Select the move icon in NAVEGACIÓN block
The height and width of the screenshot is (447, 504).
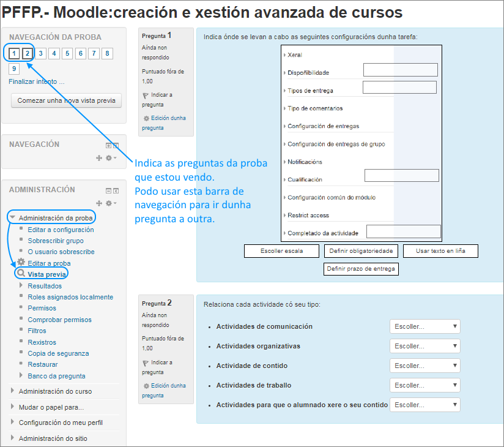(x=99, y=158)
